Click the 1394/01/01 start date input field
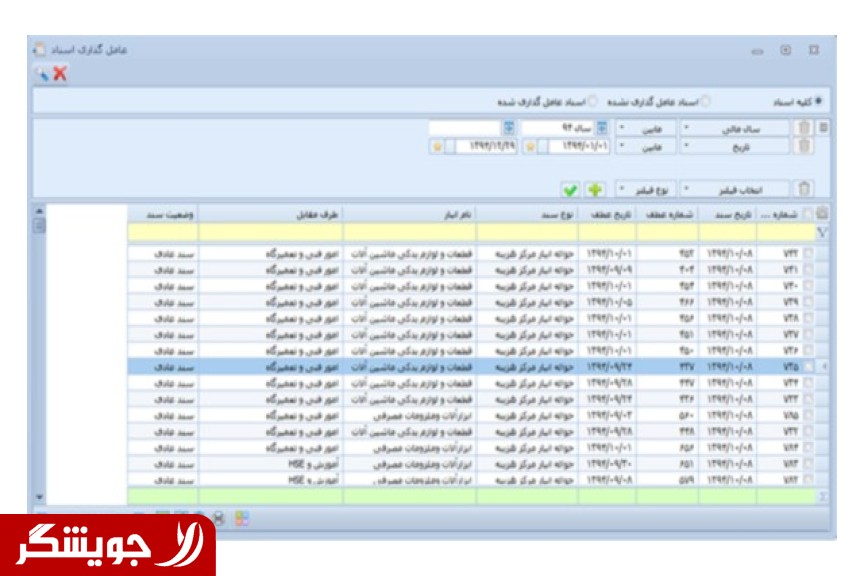Screen dimensions: 864x576 coord(579,147)
